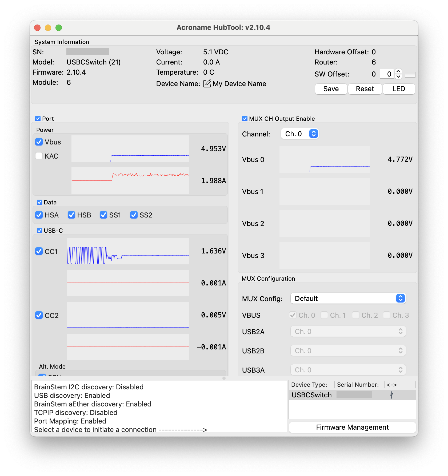448x476 pixels.
Task: Open the Channel Ch. 0 dropdown
Action: [x=300, y=134]
